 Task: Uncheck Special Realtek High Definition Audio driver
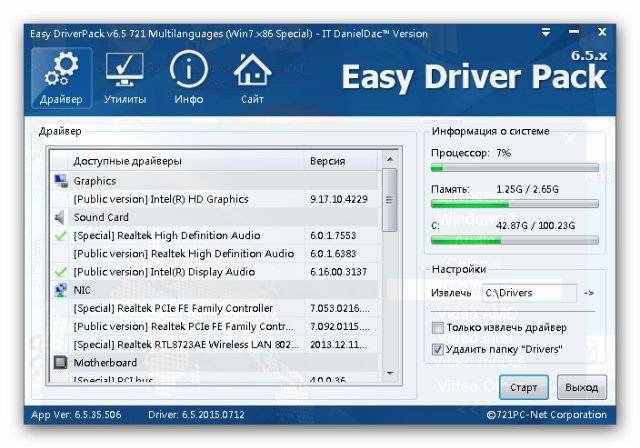[x=60, y=235]
